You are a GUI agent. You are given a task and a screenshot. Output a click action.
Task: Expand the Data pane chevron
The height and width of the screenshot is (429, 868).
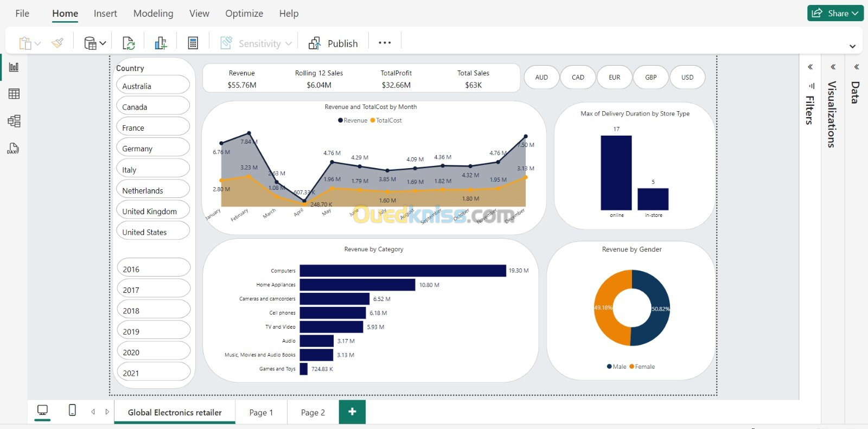pos(856,67)
